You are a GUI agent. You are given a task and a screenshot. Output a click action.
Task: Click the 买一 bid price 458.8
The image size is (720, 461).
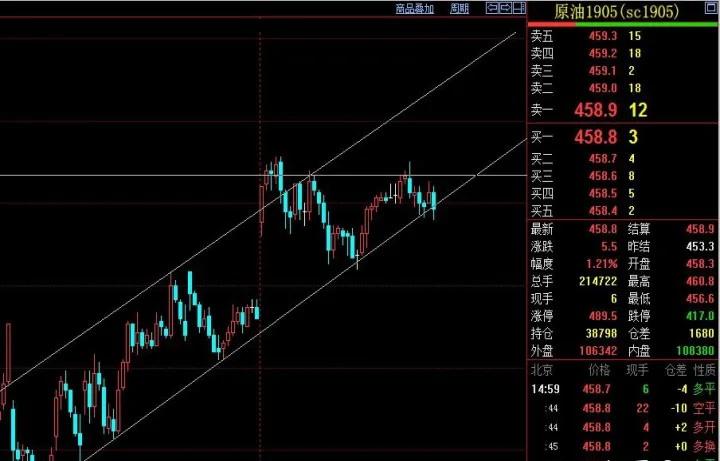tap(596, 137)
